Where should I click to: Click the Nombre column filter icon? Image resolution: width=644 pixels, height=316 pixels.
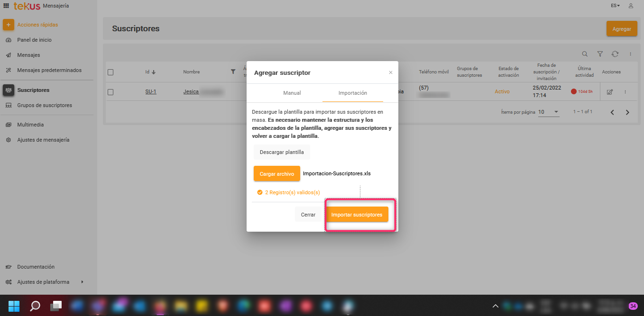[x=233, y=72]
